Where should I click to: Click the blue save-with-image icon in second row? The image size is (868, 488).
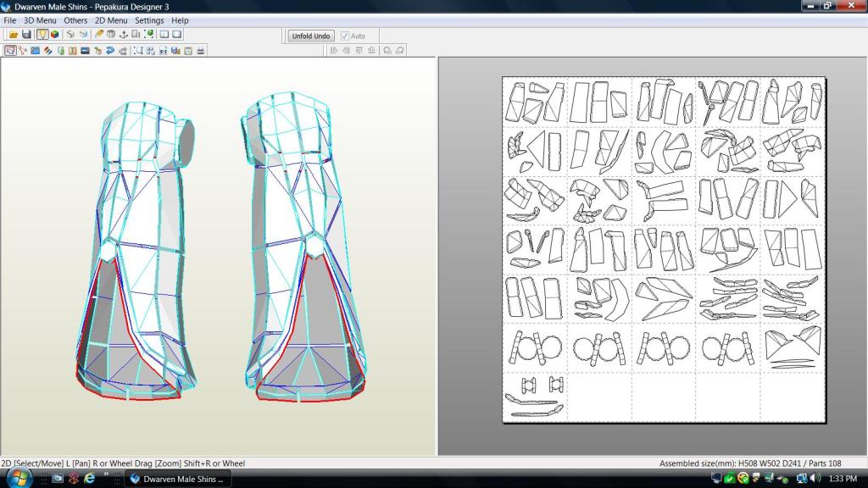pos(176,50)
